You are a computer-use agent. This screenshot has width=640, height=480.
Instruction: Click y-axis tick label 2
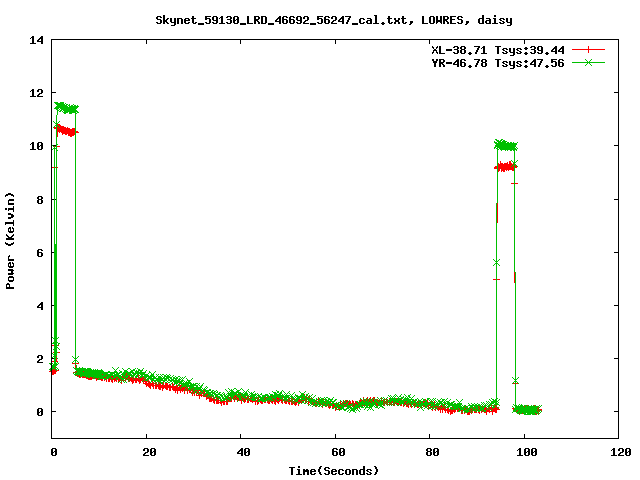[40, 359]
